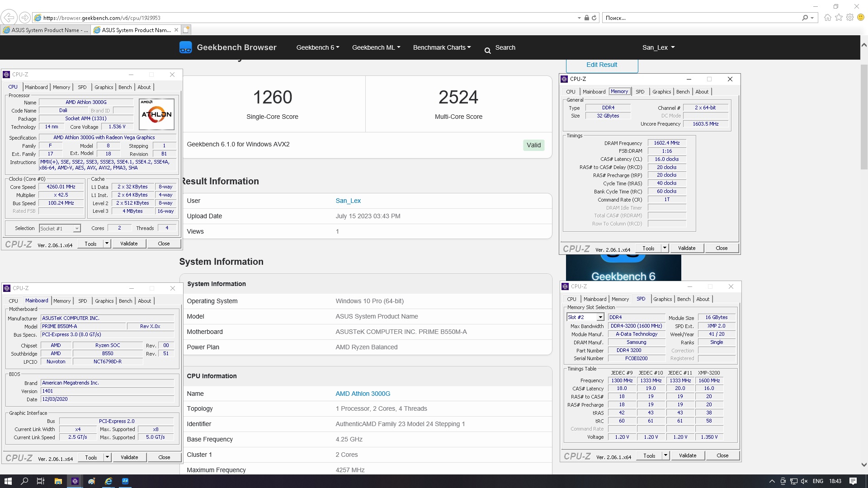The image size is (868, 488).
Task: Click the volume muted tray icon
Action: pyautogui.click(x=804, y=481)
